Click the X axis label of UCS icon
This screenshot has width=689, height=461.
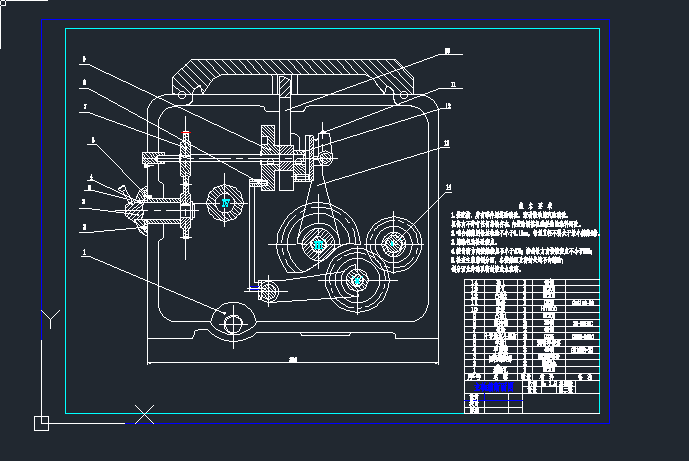tap(145, 412)
